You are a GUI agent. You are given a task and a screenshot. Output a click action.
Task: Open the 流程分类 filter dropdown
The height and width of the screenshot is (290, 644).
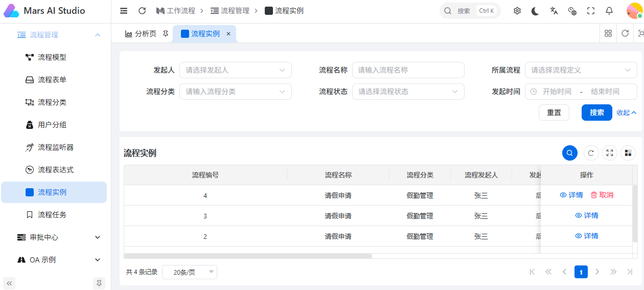[x=236, y=92]
